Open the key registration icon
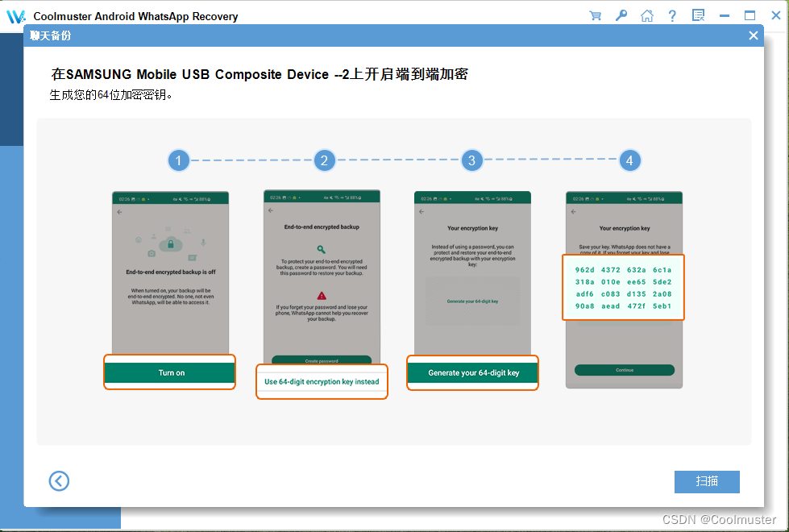The image size is (789, 532). 621,15
